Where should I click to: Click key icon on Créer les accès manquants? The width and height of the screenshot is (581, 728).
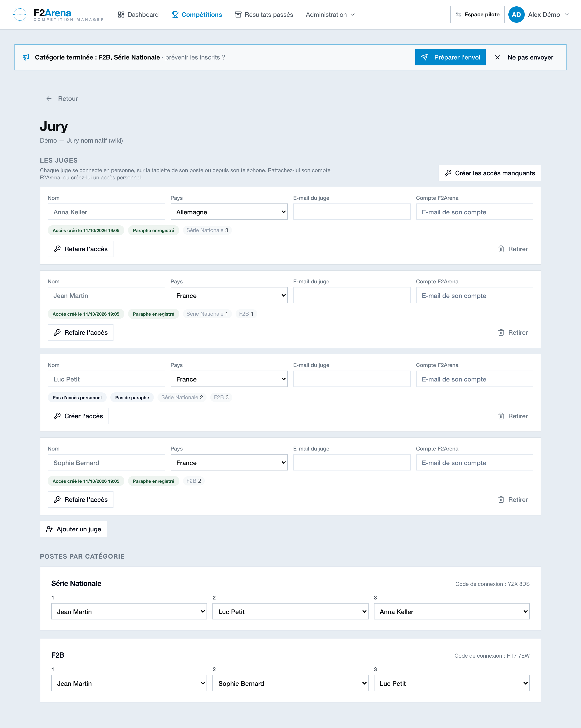(448, 173)
